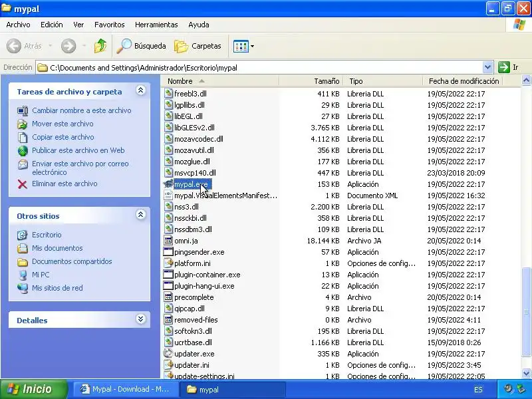The width and height of the screenshot is (532, 399).
Task: Select platform.ini config icon
Action: tap(168, 263)
